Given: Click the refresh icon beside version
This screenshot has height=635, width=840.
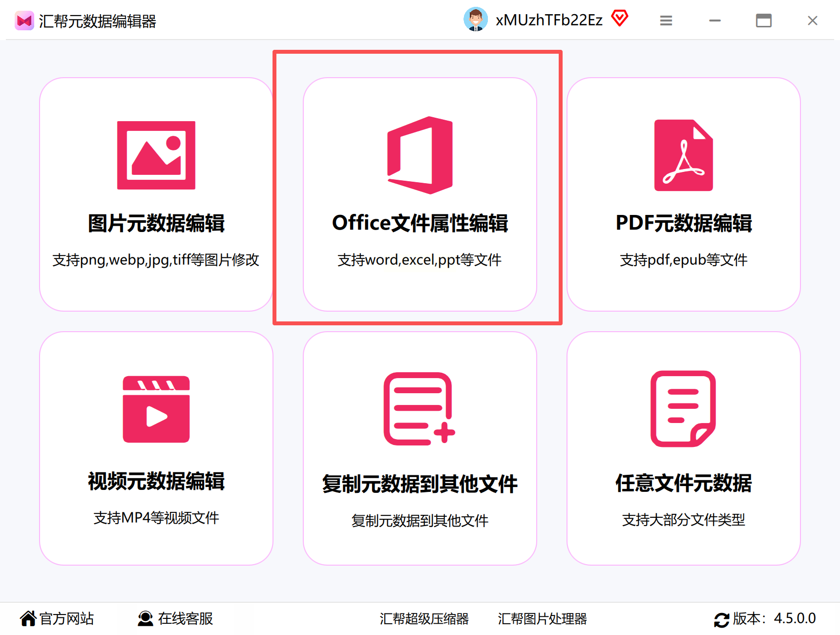Looking at the screenshot, I should tap(721, 620).
